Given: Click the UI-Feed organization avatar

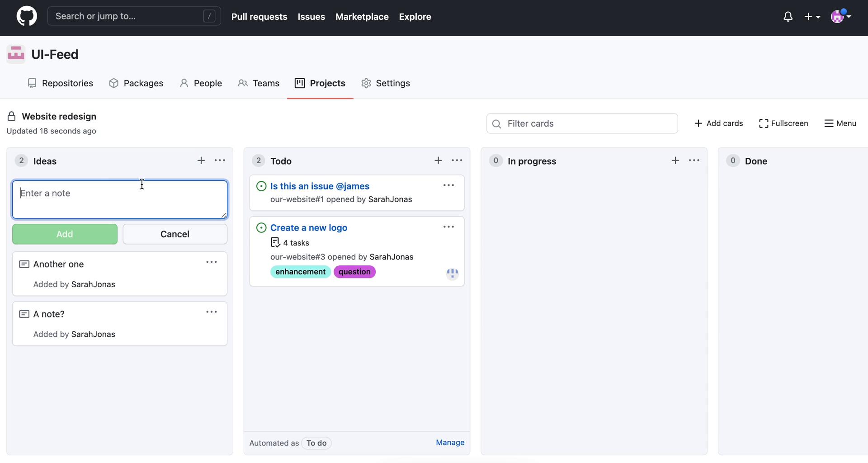Looking at the screenshot, I should click(x=16, y=54).
